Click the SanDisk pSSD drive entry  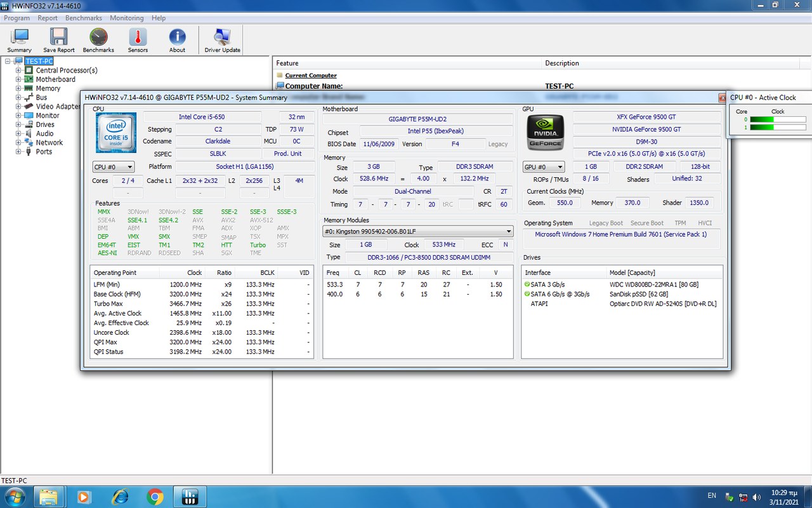(638, 294)
